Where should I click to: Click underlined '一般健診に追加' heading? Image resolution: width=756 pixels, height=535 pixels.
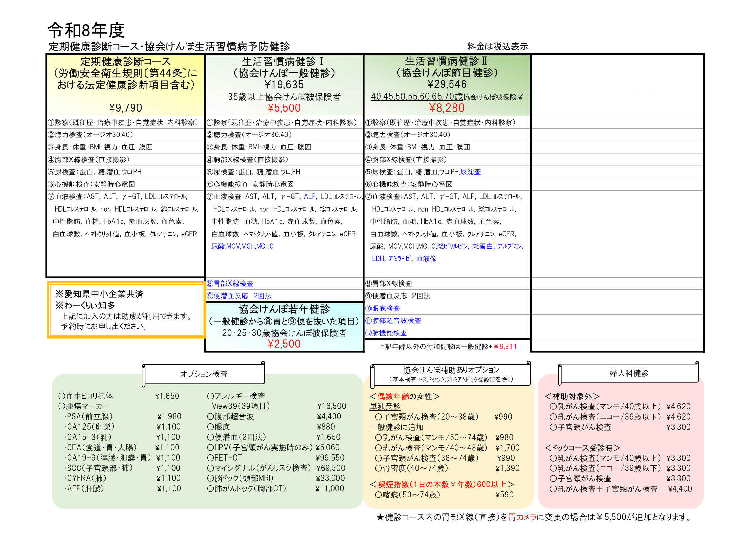pyautogui.click(x=397, y=427)
